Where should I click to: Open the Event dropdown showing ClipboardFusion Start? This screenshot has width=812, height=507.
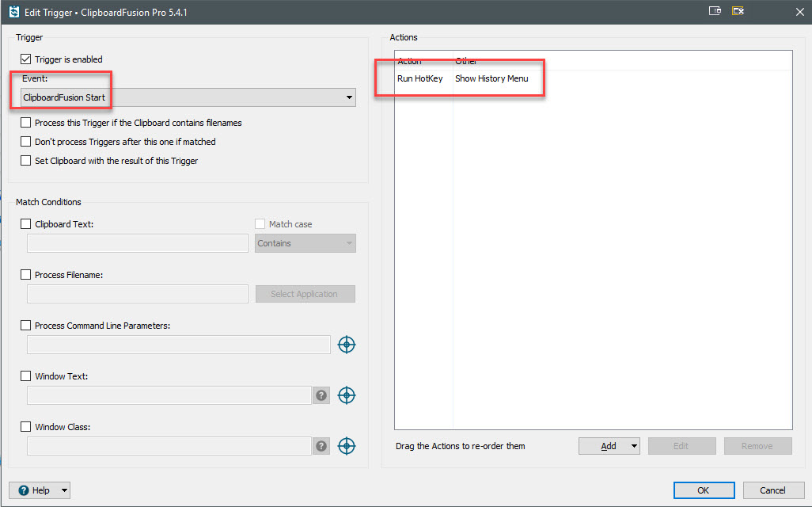tap(188, 97)
